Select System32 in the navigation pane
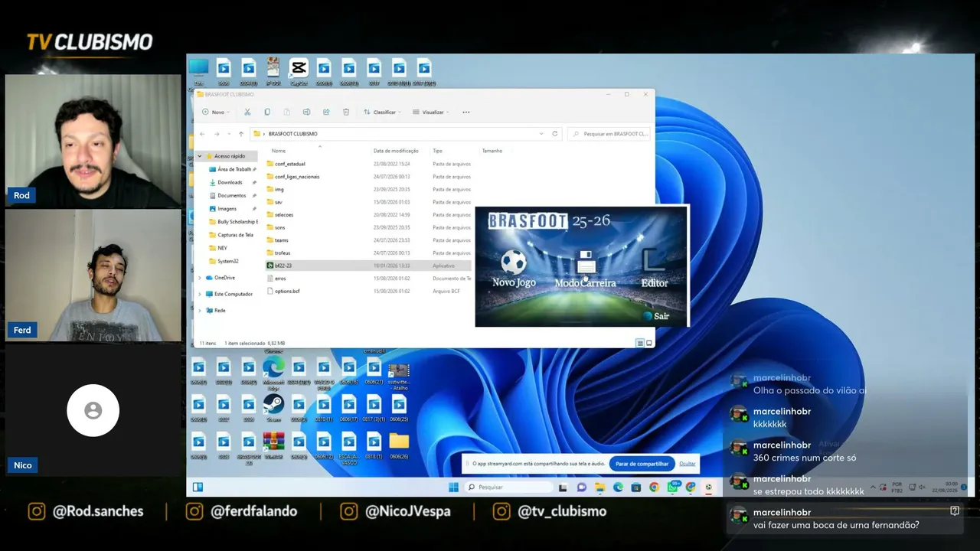Viewport: 980px width, 551px height. click(x=227, y=261)
